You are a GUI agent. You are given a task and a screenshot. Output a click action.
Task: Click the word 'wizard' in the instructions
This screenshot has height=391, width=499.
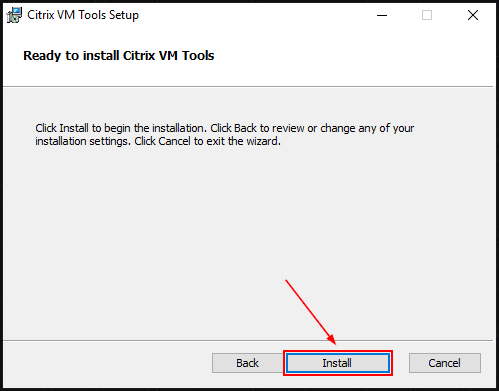click(263, 141)
